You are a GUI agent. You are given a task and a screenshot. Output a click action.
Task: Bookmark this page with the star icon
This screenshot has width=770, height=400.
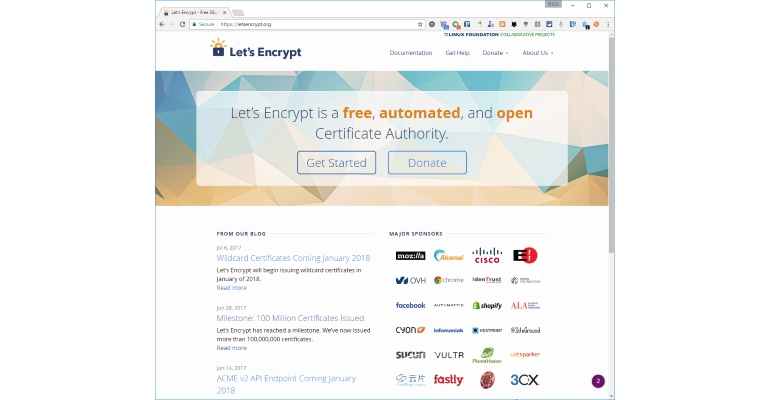point(420,24)
